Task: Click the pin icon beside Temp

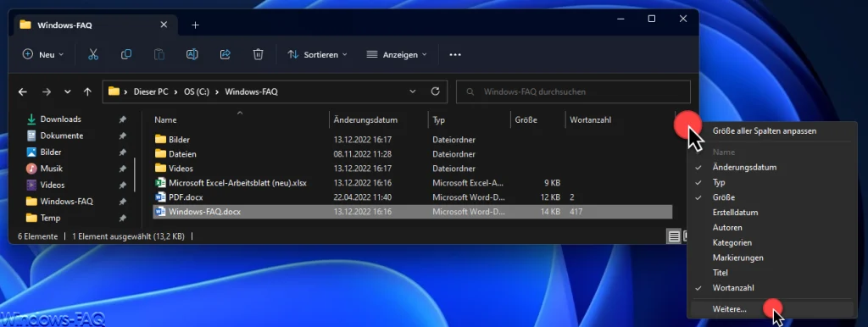Action: (122, 218)
